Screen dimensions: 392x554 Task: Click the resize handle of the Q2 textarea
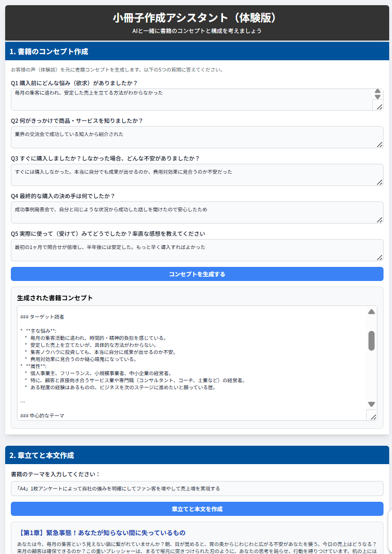[x=380, y=145]
